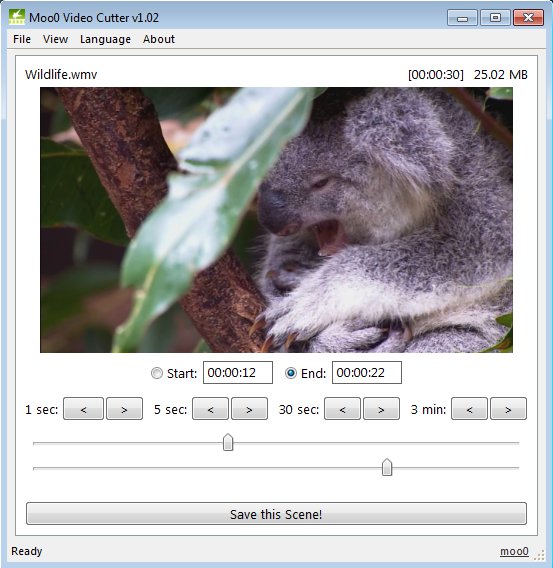Click the End time field showing 00:00:22

pos(367,372)
